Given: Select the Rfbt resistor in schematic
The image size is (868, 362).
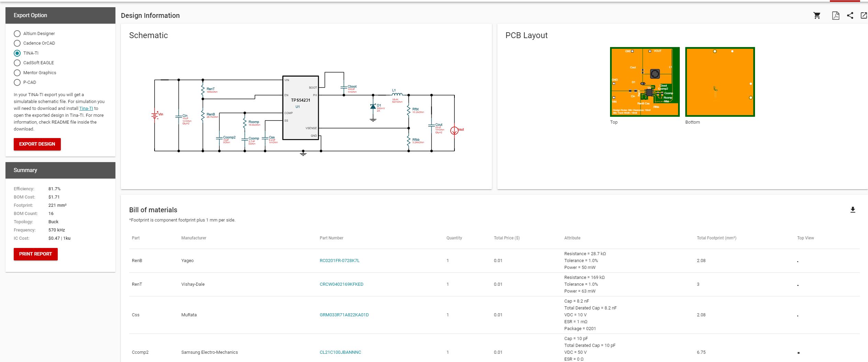Looking at the screenshot, I should [409, 110].
